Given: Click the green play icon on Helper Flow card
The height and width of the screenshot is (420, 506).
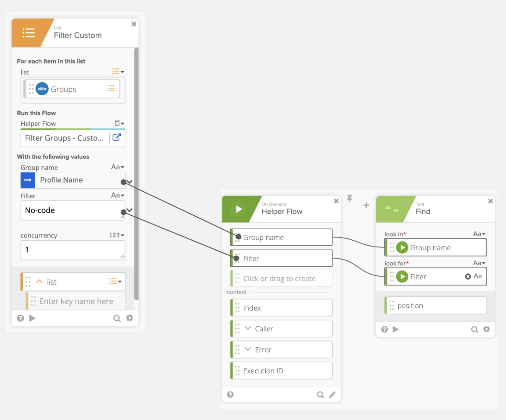Looking at the screenshot, I should pos(238,209).
